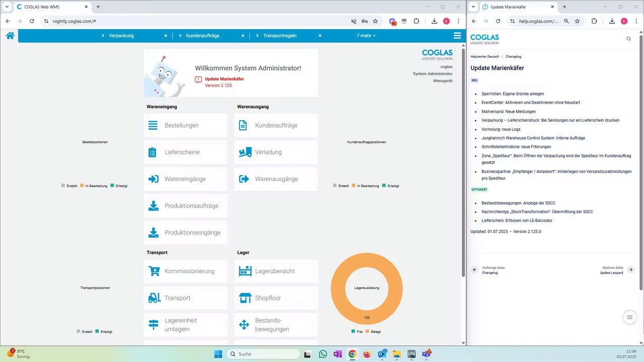Image resolution: width=644 pixels, height=362 pixels.
Task: Open the home icon in COGLAS WMS
Action: point(10,36)
